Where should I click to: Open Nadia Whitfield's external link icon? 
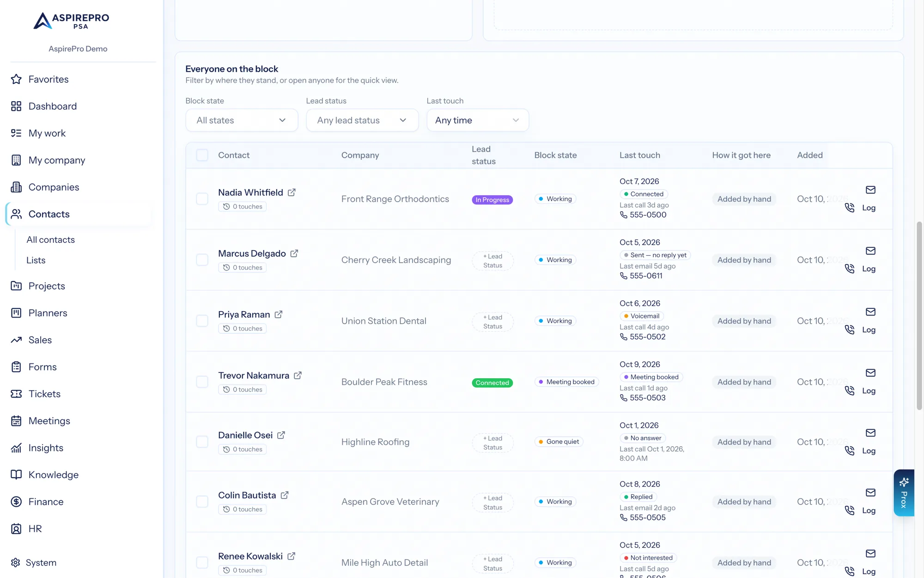point(292,192)
